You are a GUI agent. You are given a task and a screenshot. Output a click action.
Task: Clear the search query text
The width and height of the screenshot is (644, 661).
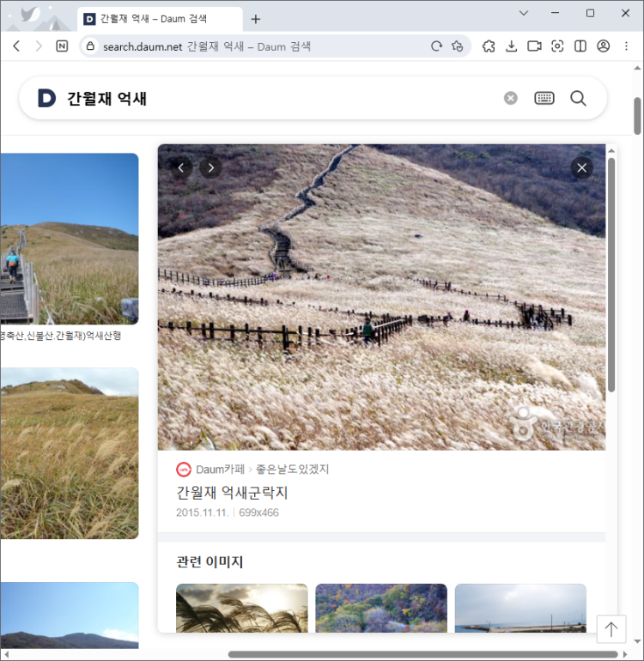click(511, 99)
